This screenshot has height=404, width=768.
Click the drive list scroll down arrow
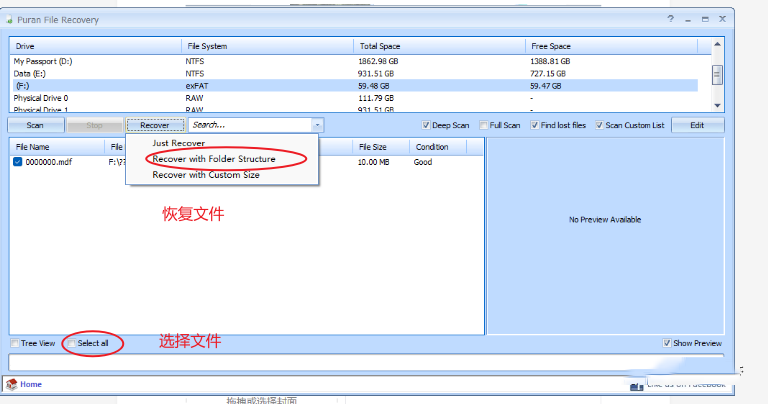pyautogui.click(x=717, y=106)
